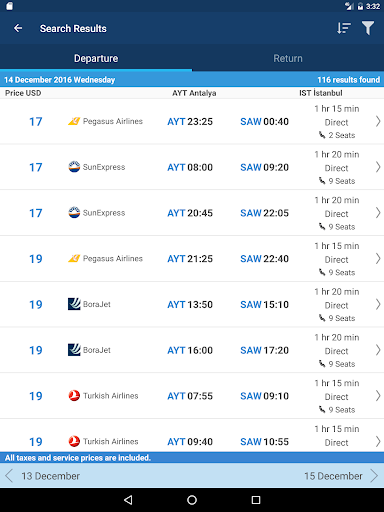The height and width of the screenshot is (512, 384).
Task: Go to next day 15 December
Action: [x=341, y=476]
